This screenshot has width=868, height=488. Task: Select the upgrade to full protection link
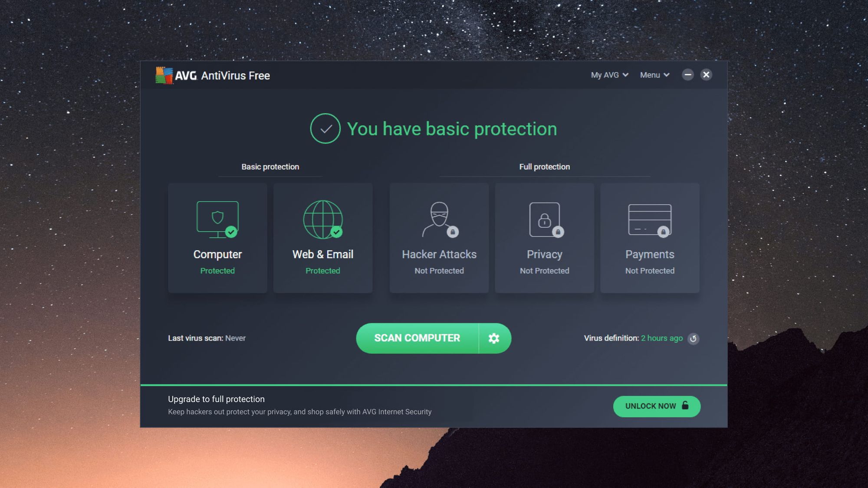[217, 399]
